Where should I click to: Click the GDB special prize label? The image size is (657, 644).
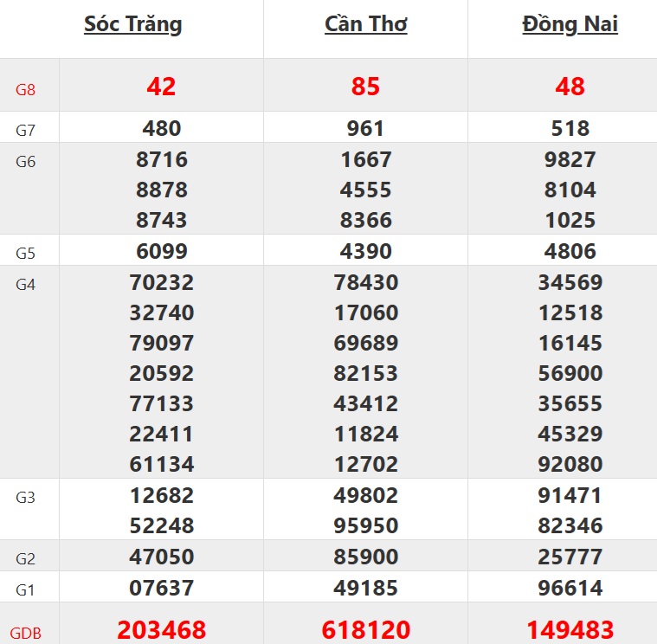[26, 634]
